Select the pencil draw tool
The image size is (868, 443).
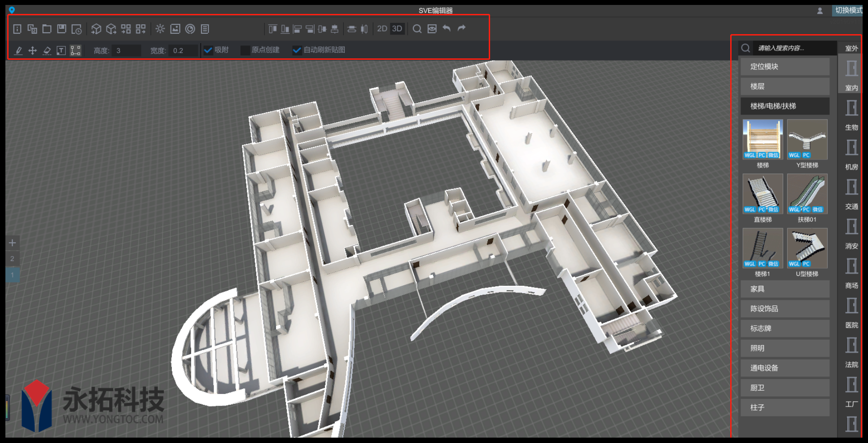18,50
